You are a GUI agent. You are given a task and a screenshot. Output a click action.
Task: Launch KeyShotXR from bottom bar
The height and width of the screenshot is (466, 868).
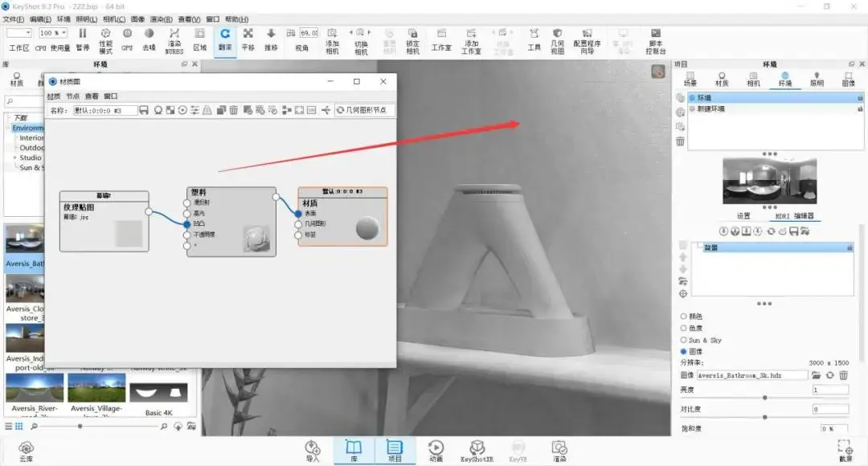[477, 451]
